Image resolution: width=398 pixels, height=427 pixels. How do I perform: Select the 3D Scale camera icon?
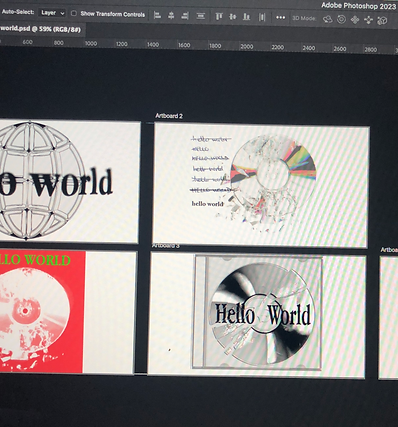(x=382, y=20)
